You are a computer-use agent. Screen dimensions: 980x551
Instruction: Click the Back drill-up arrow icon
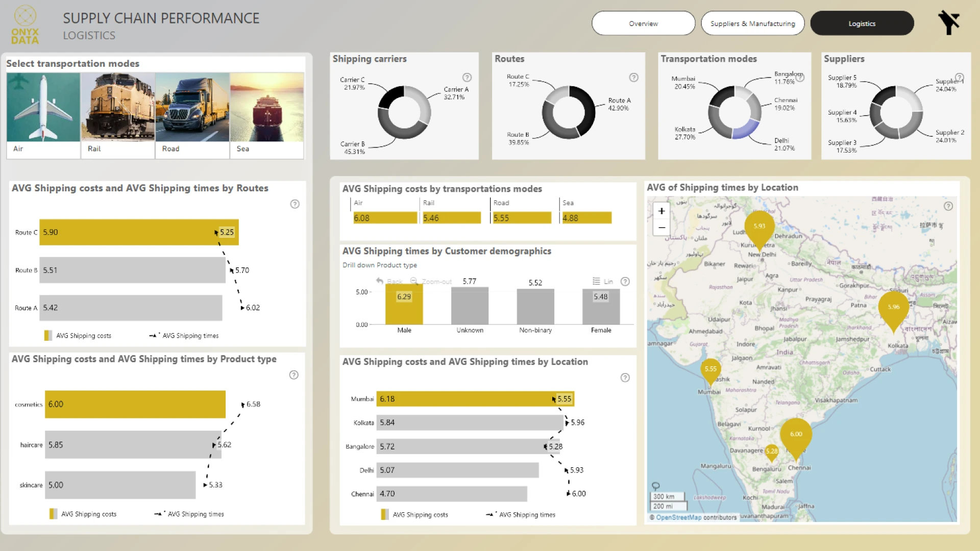point(379,281)
